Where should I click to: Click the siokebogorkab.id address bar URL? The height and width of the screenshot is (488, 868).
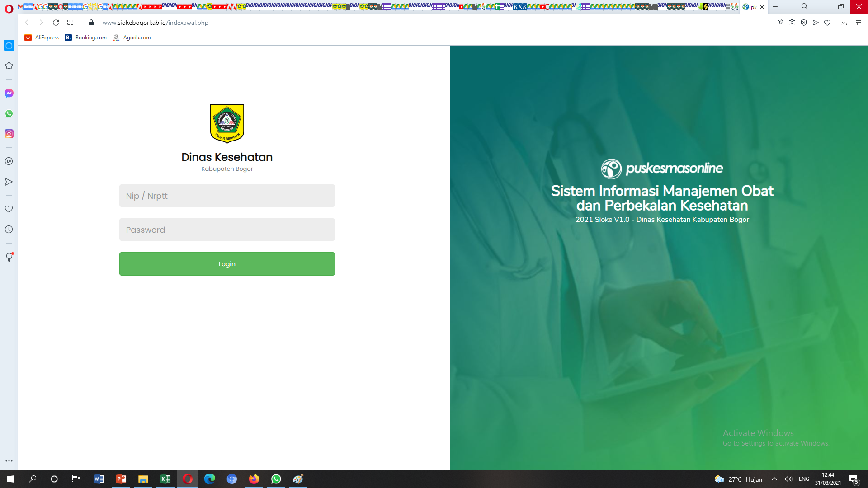click(155, 23)
